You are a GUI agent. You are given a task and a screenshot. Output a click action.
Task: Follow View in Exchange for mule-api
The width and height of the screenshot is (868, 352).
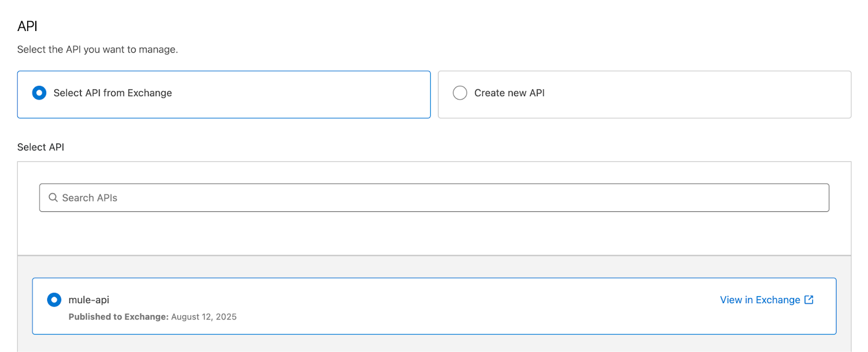(758, 299)
